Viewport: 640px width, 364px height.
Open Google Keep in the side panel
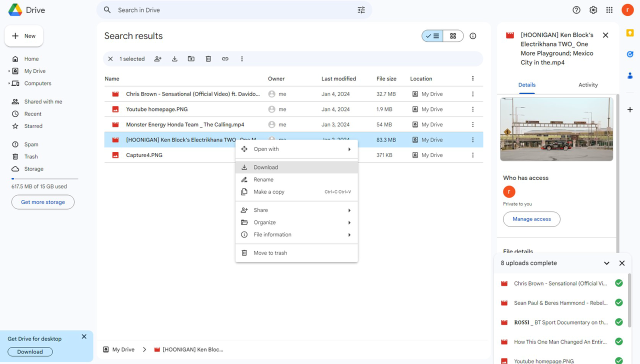(x=630, y=32)
